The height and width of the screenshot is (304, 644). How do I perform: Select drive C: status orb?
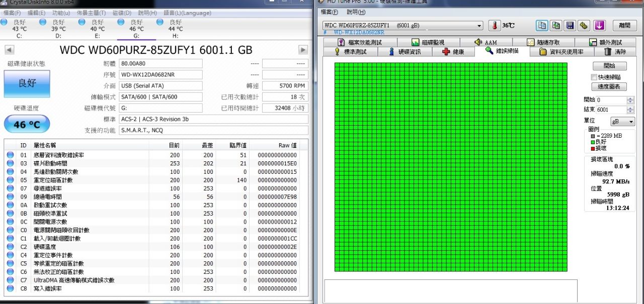pos(4,22)
